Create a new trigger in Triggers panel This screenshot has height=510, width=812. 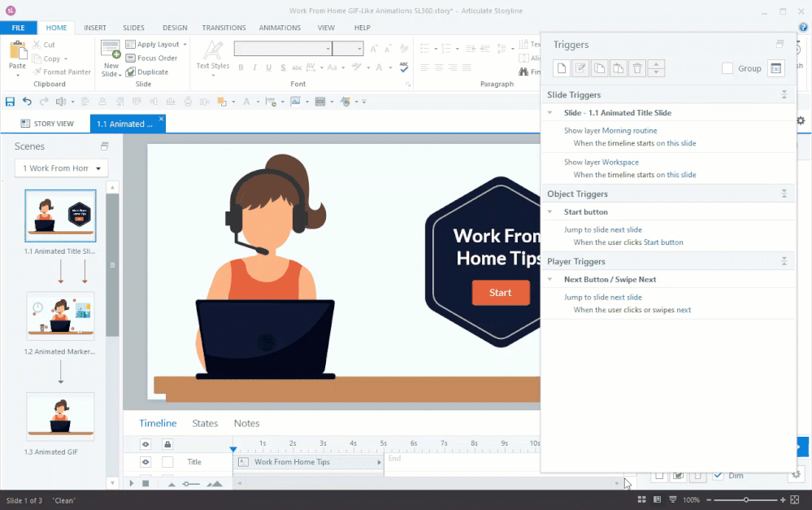click(x=562, y=68)
